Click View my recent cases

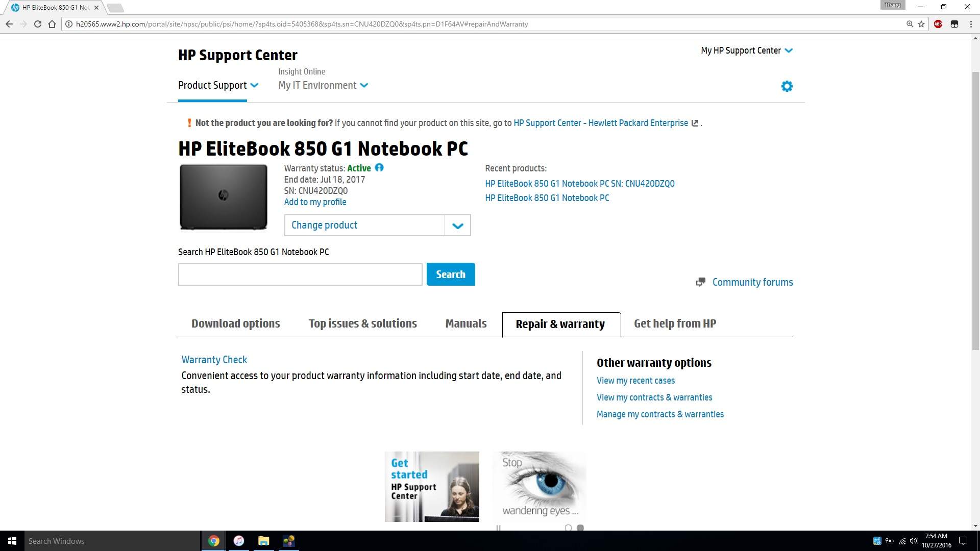click(635, 381)
